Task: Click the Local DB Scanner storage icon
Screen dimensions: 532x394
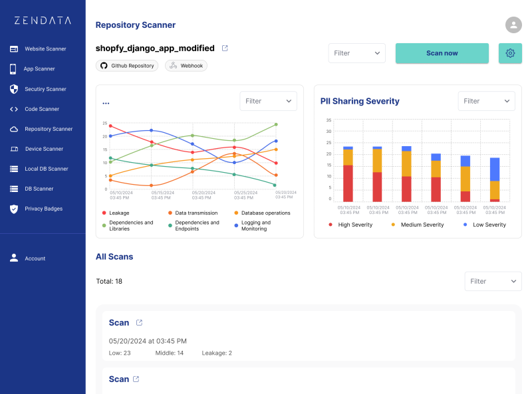Action: click(14, 169)
